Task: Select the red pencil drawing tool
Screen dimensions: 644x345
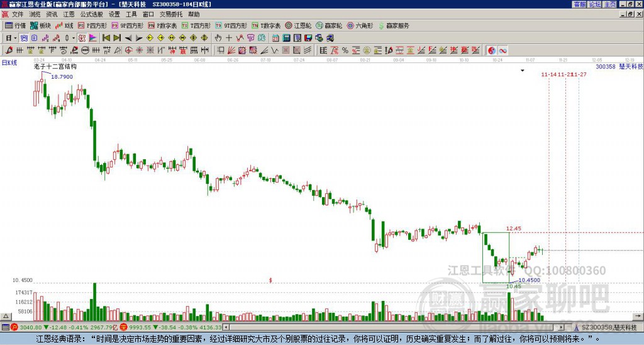Action: click(x=9, y=50)
